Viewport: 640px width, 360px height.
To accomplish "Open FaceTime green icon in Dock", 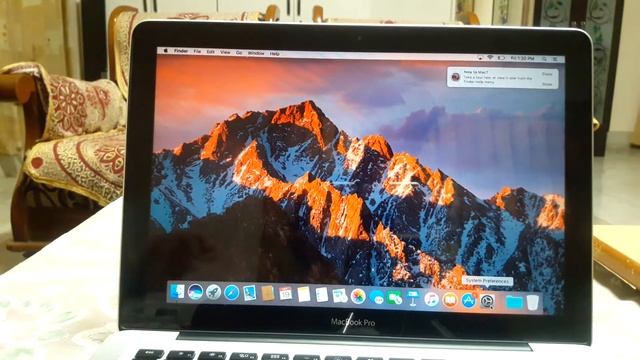I will [x=395, y=298].
